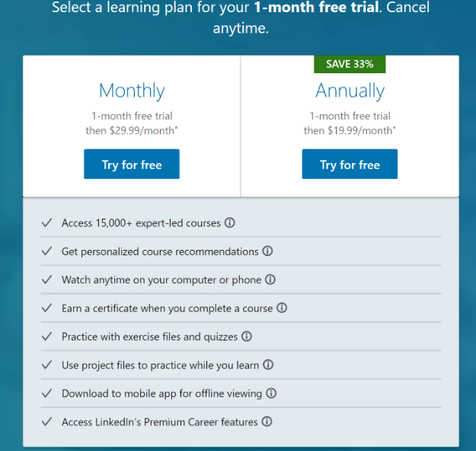This screenshot has height=451, width=476.
Task: Click Try for free under Annually
Action: pos(350,164)
